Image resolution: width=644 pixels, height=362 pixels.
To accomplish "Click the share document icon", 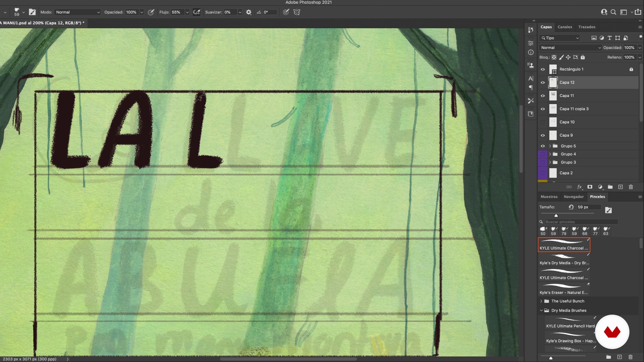I will 638,12.
